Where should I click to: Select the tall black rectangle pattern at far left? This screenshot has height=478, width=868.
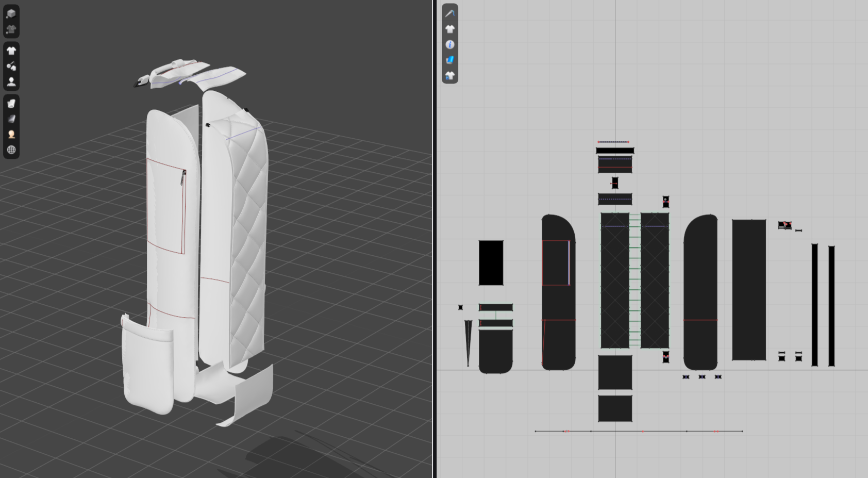click(491, 262)
